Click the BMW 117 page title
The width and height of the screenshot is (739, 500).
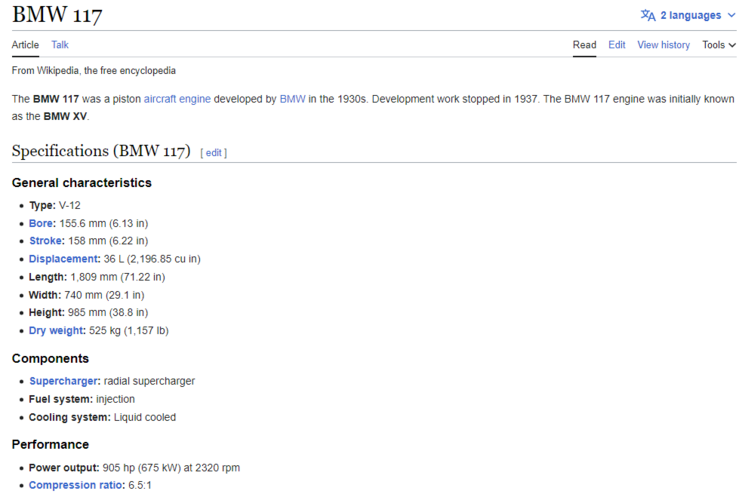click(57, 14)
